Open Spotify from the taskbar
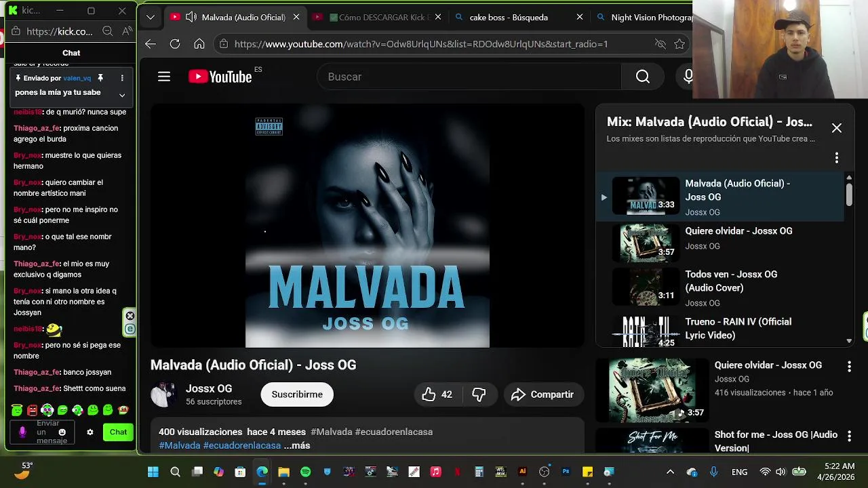Image resolution: width=868 pixels, height=488 pixels. click(305, 472)
